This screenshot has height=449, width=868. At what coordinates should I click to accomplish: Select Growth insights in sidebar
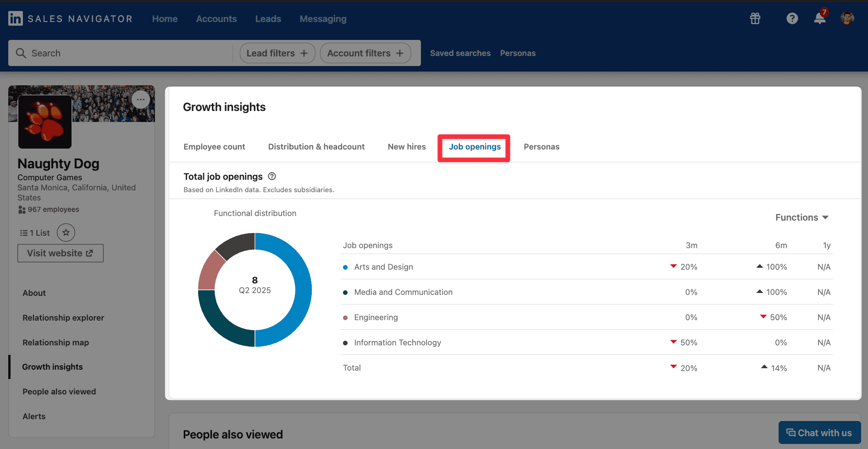53,367
